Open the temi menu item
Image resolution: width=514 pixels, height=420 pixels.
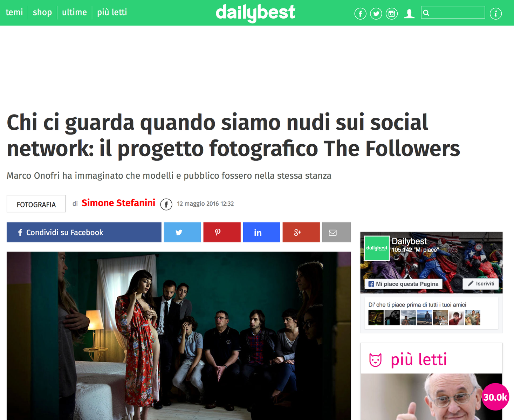(x=14, y=12)
